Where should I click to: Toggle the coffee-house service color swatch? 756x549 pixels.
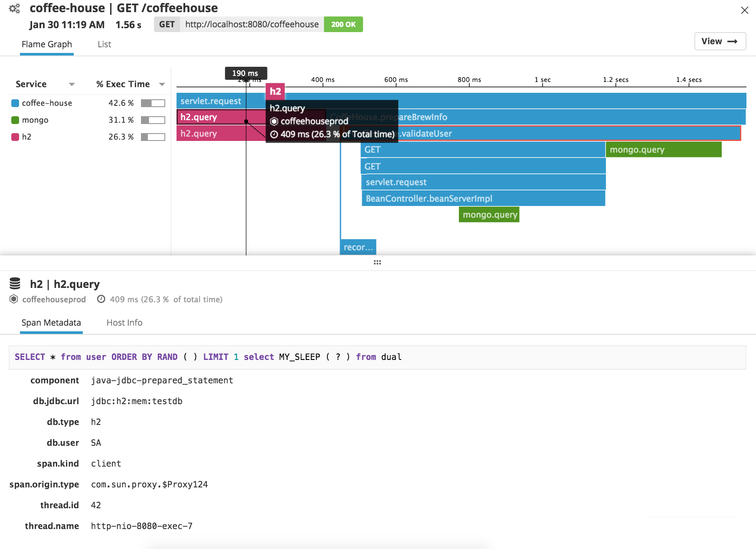click(15, 103)
